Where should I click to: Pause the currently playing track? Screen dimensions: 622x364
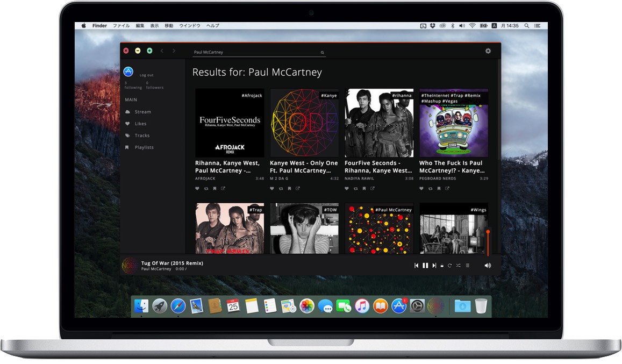[425, 266]
